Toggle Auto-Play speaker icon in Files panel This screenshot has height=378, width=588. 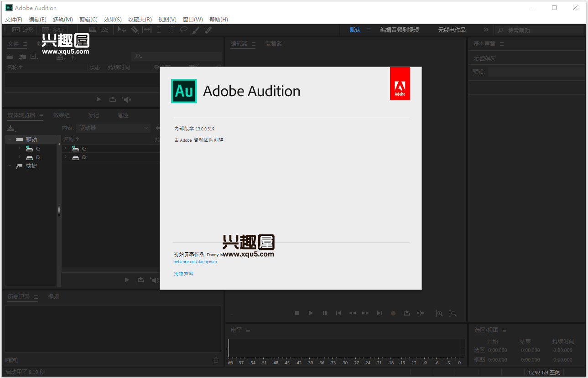[127, 99]
